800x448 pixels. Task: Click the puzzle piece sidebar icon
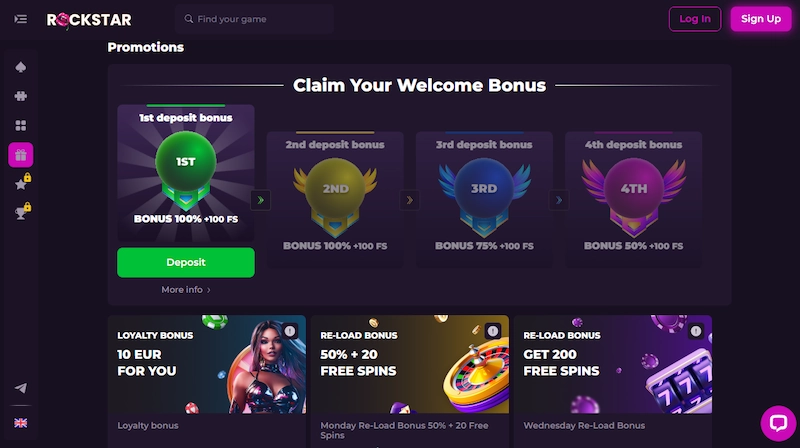point(21,98)
